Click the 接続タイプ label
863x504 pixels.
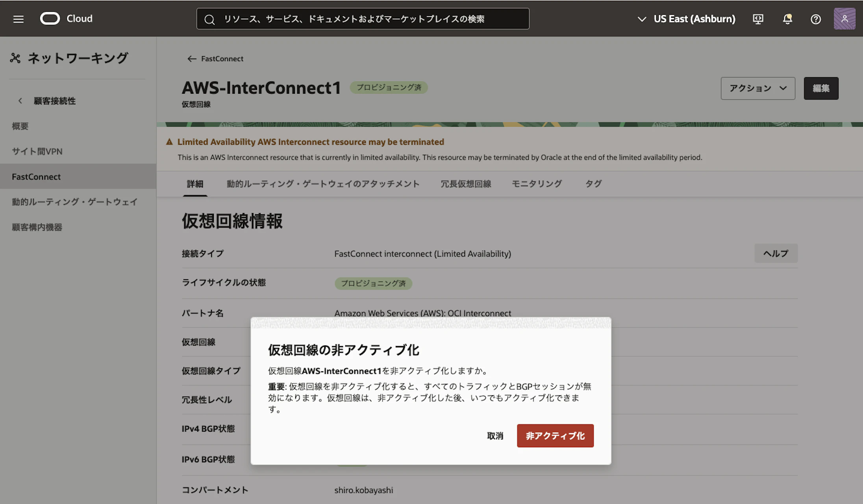tap(203, 254)
